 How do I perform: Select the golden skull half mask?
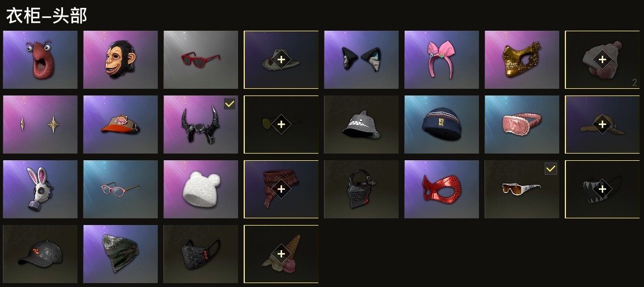(521, 60)
